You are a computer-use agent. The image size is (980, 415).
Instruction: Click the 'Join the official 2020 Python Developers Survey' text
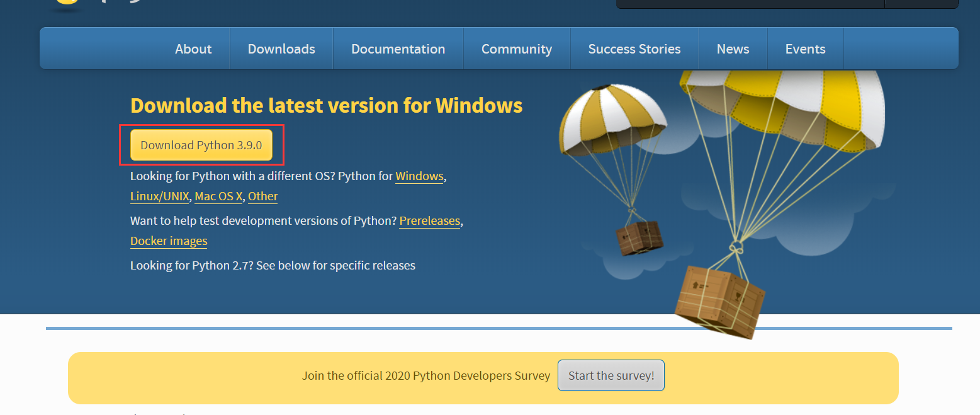coord(426,375)
